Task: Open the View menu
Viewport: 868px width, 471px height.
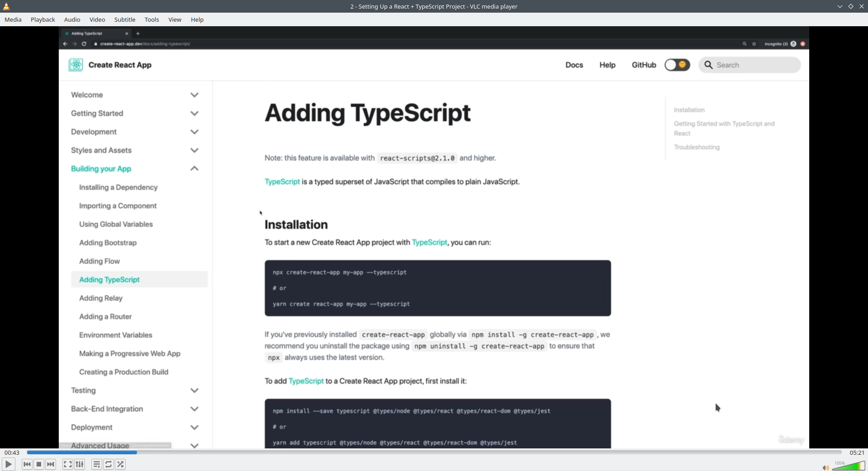Action: tap(175, 19)
